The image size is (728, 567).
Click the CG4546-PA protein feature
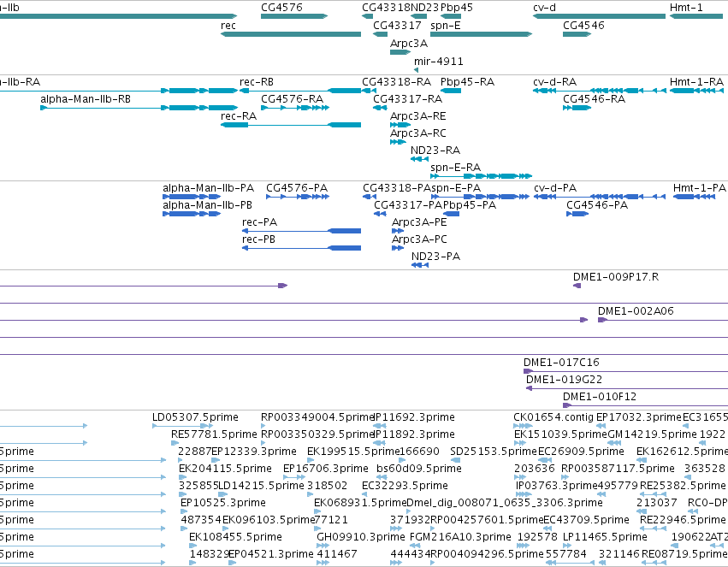[x=577, y=214]
